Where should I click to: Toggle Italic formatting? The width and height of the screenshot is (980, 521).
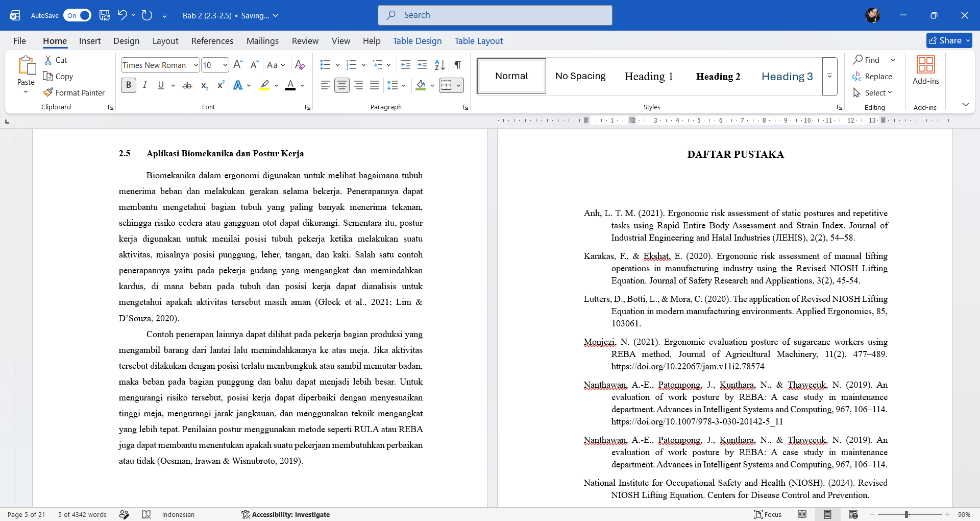click(x=145, y=85)
